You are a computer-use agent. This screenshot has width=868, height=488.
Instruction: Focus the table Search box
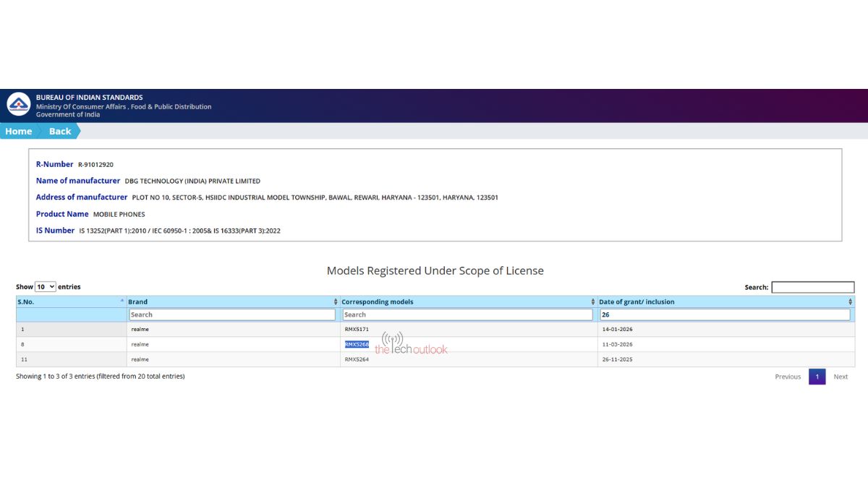point(812,287)
